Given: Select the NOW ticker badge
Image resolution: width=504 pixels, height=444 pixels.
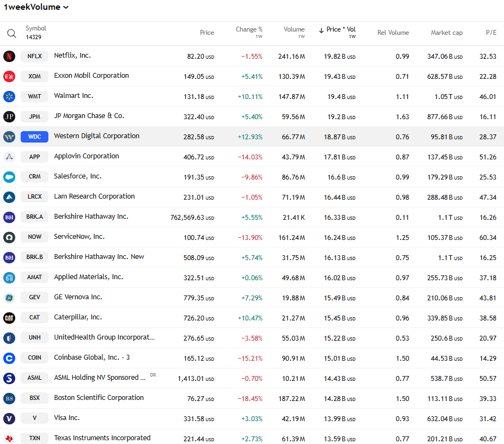Looking at the screenshot, I should (x=34, y=237).
